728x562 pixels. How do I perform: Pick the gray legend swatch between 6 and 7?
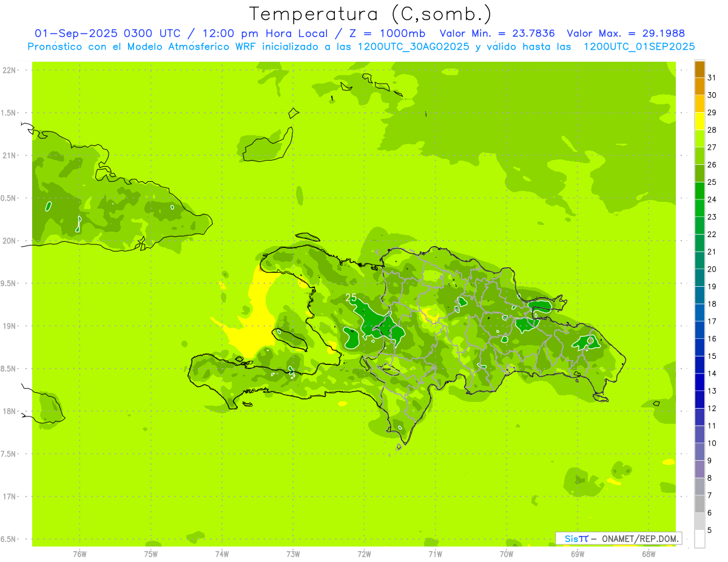[699, 504]
